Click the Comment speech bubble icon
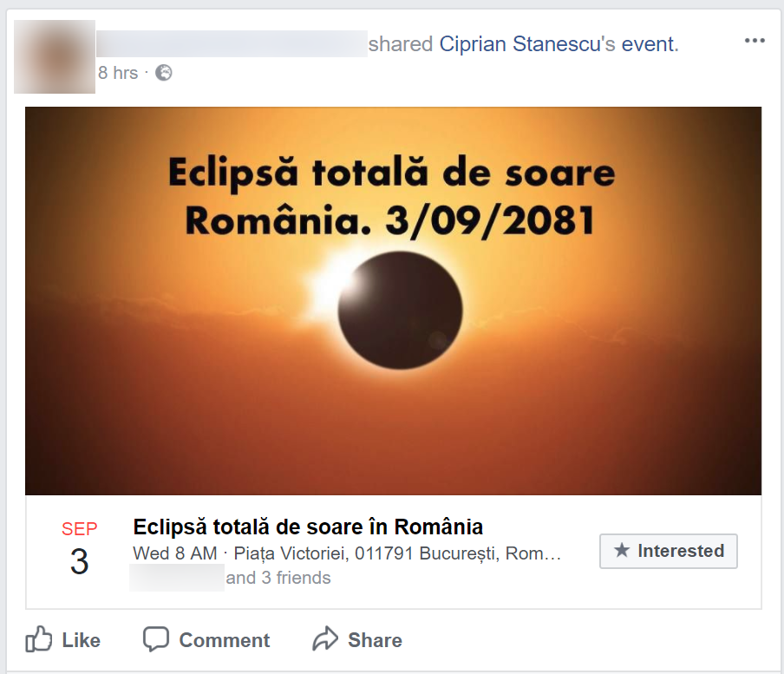Viewport: 784px width, 674px height. coord(155,639)
